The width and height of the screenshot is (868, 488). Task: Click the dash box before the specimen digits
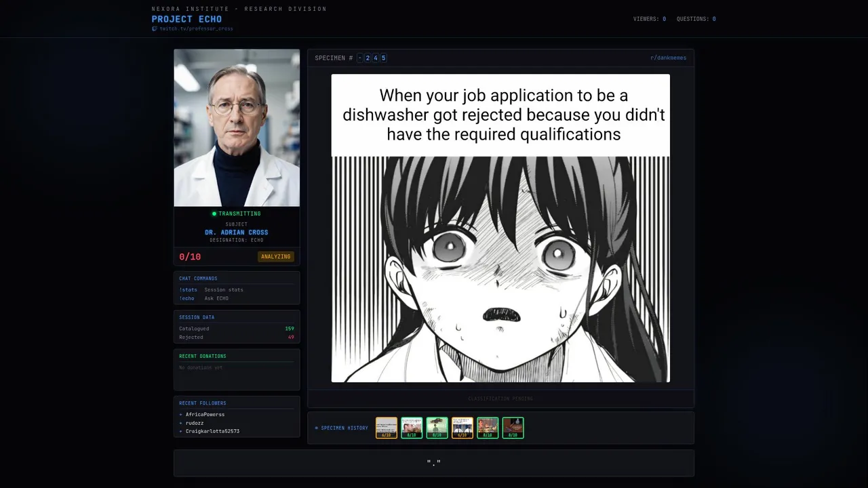(360, 58)
